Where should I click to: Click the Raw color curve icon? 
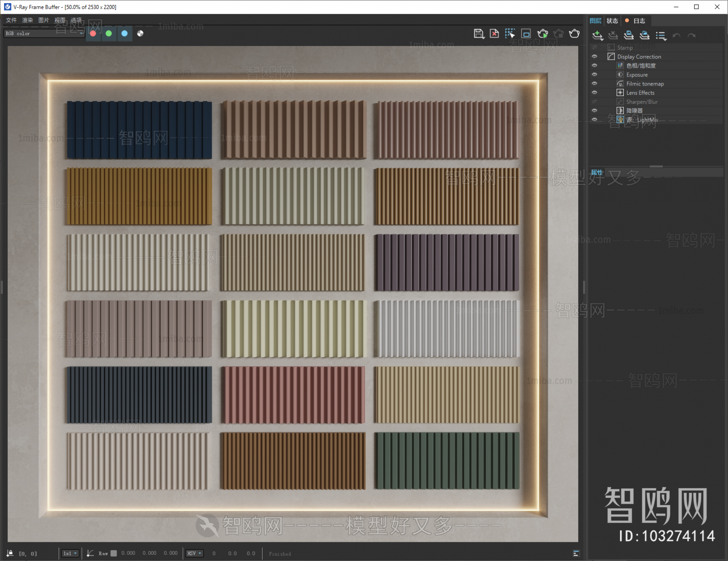pyautogui.click(x=90, y=553)
